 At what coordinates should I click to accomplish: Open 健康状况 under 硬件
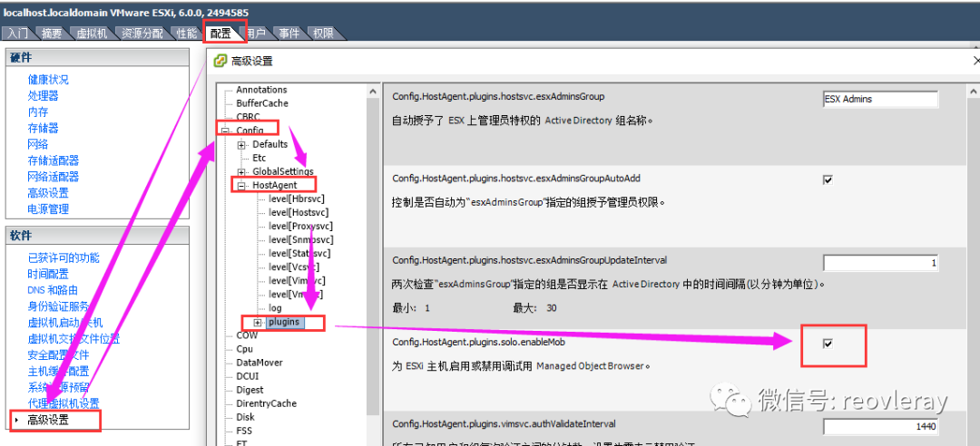coord(48,80)
